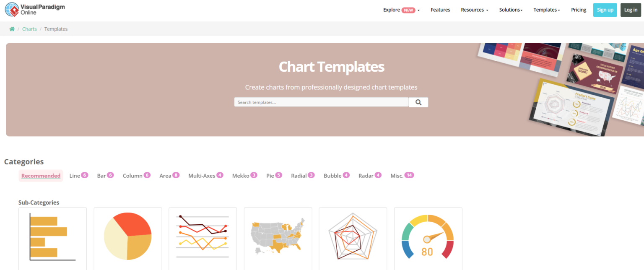This screenshot has height=270, width=644.
Task: Click the Features menu item
Action: coord(440,10)
